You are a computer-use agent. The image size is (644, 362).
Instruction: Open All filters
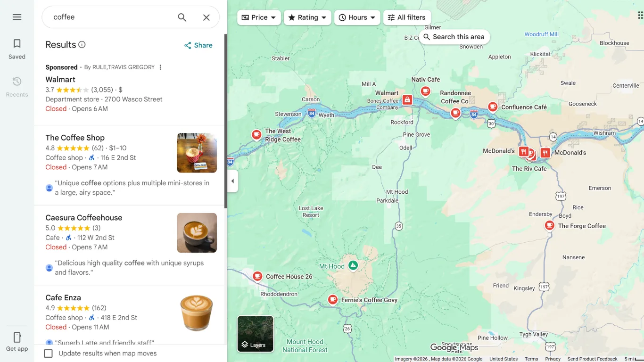click(x=407, y=17)
